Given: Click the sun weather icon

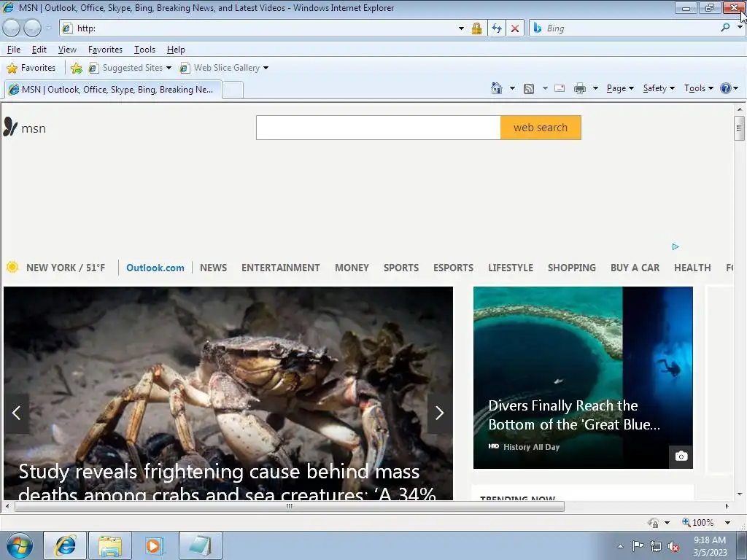Looking at the screenshot, I should (x=12, y=267).
